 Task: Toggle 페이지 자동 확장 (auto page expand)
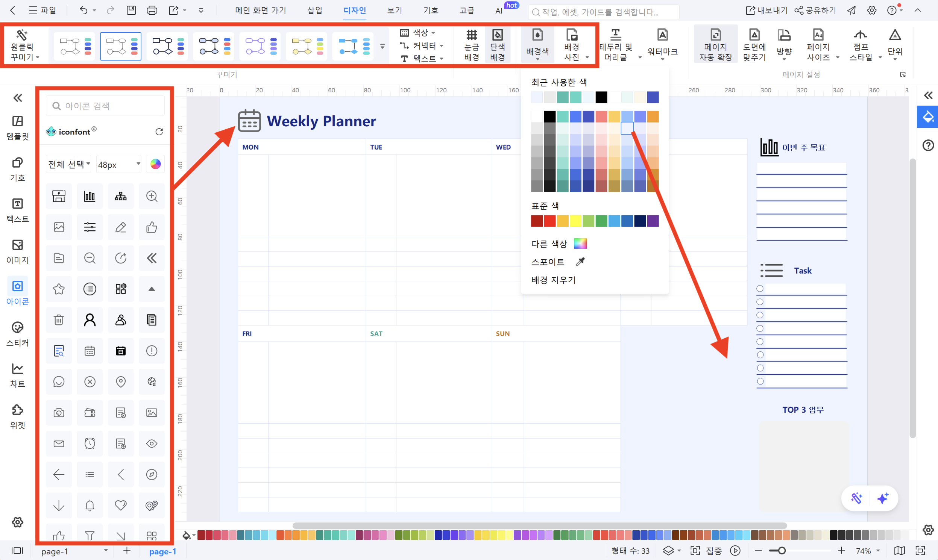tap(715, 44)
